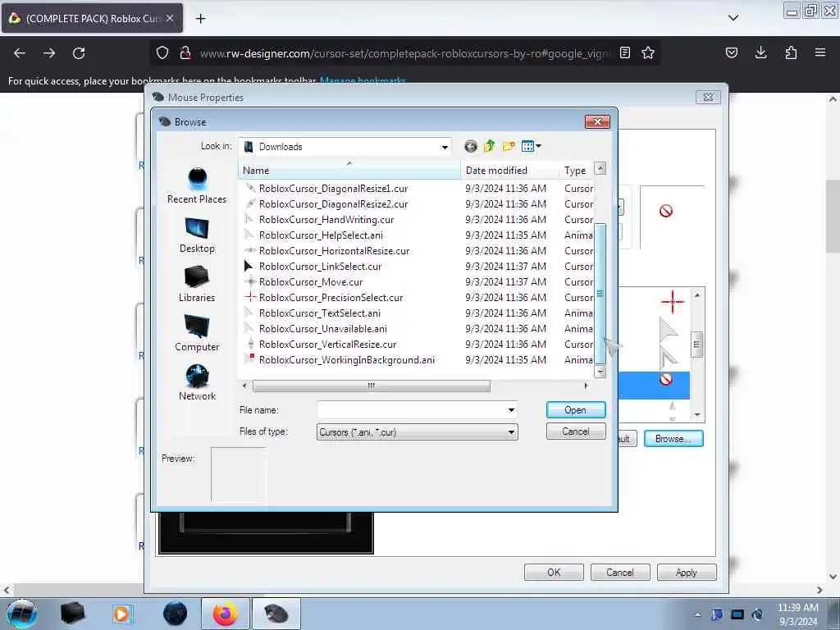Click the file list vertical scrollbar thumb
840x630 pixels.
tap(600, 294)
